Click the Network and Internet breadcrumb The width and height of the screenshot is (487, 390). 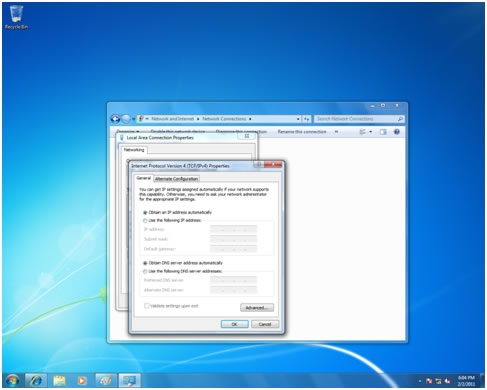172,119
